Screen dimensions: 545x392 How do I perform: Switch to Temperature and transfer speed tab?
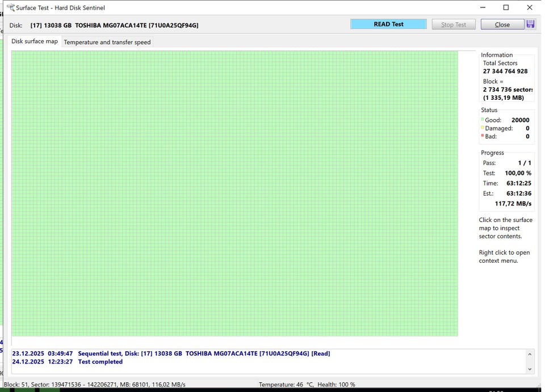coord(107,42)
